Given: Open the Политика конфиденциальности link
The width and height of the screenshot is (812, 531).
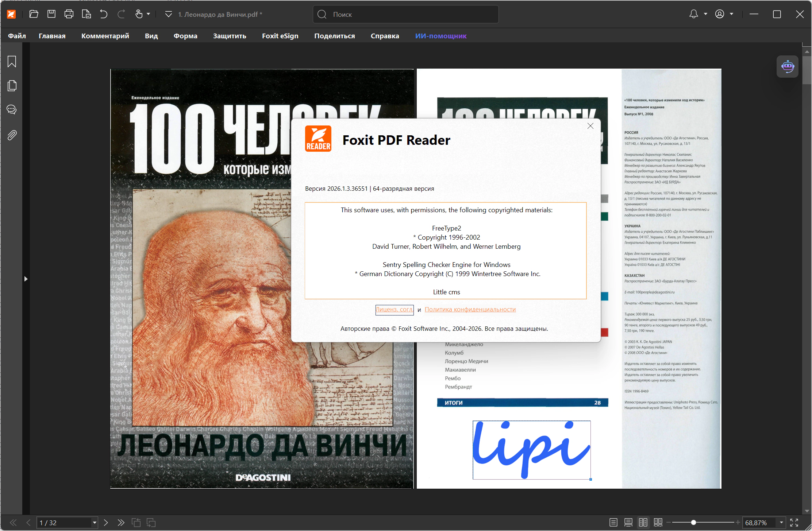Looking at the screenshot, I should pyautogui.click(x=470, y=310).
